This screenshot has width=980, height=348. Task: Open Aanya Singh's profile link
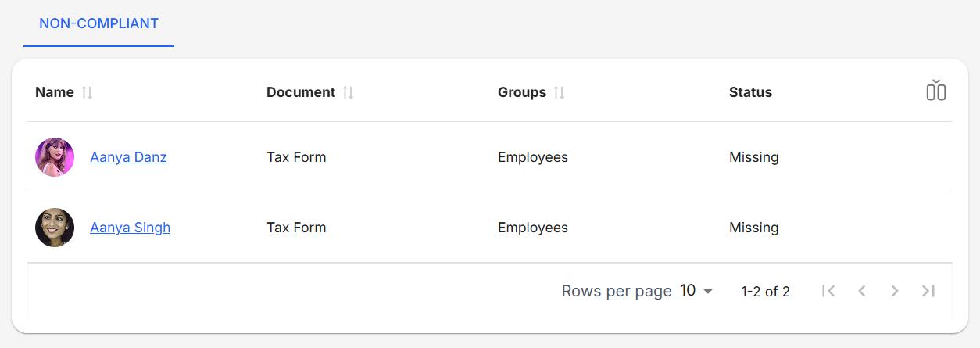tap(130, 228)
